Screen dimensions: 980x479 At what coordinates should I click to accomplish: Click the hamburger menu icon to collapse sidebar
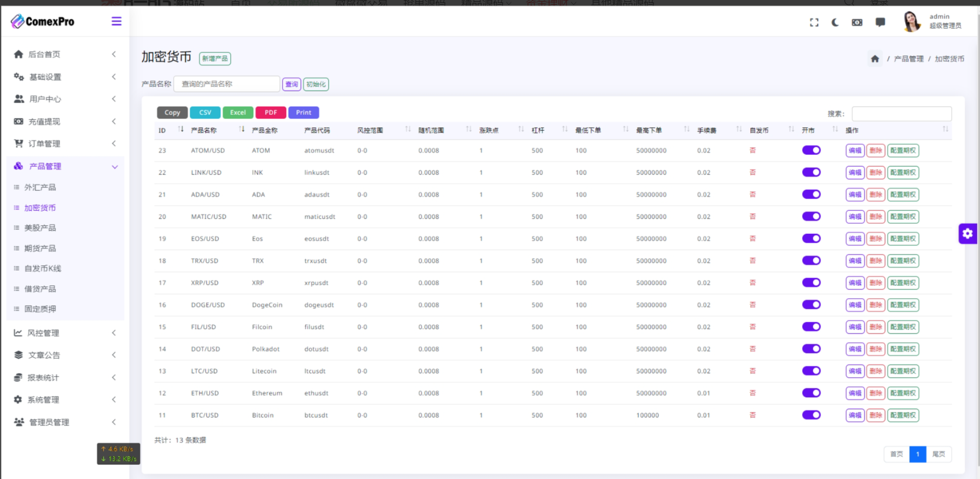pos(116,22)
